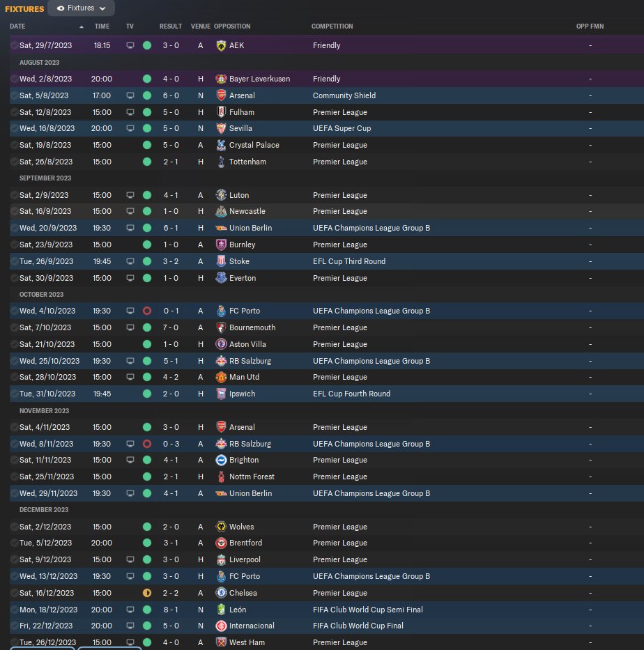The width and height of the screenshot is (644, 650).
Task: Click the León club badge
Action: pyautogui.click(x=221, y=610)
